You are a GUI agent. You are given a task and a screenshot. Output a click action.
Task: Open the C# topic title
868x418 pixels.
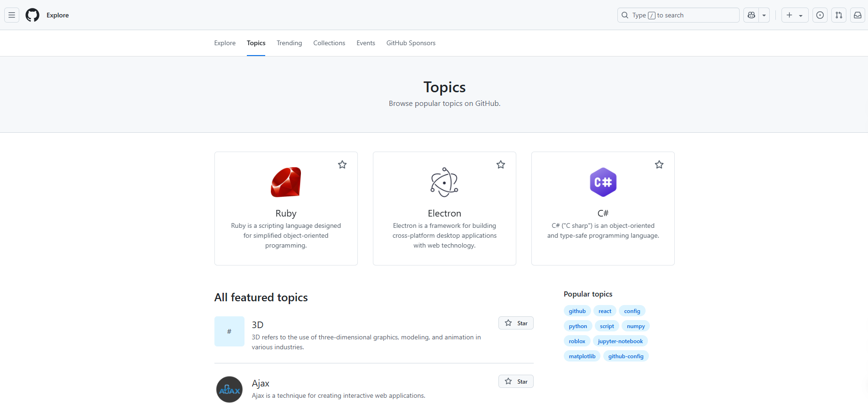[603, 213]
